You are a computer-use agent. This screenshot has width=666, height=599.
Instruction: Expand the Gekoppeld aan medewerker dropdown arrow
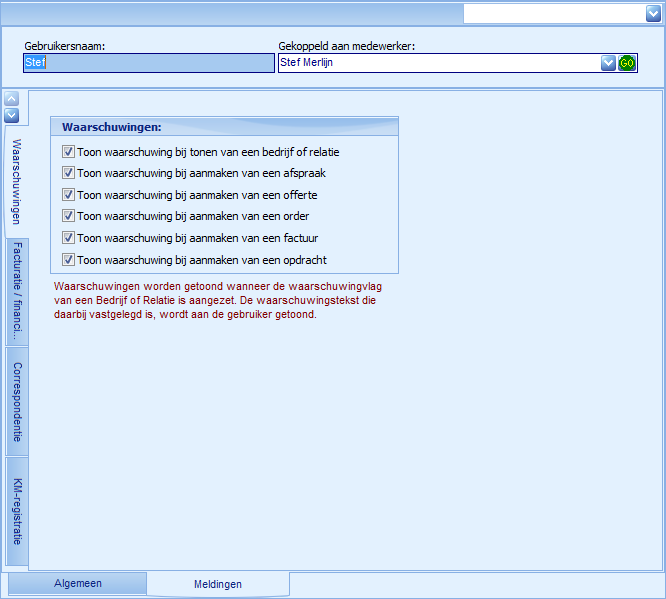coord(608,63)
